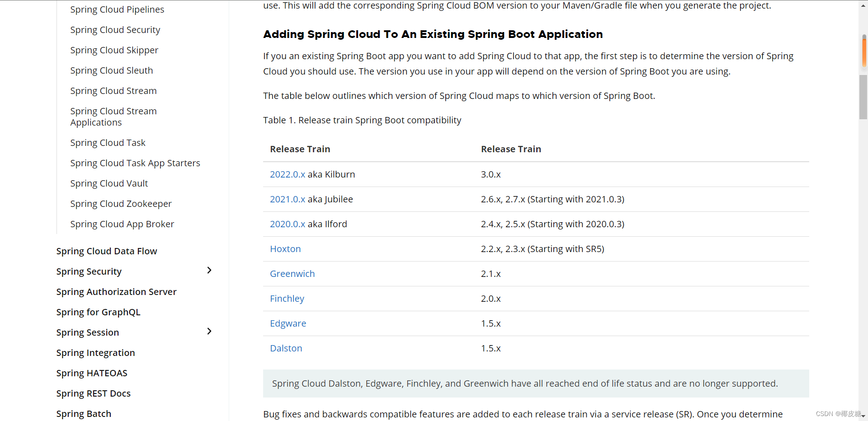Select Spring for GraphQL in sidebar
The width and height of the screenshot is (868, 421).
(98, 312)
